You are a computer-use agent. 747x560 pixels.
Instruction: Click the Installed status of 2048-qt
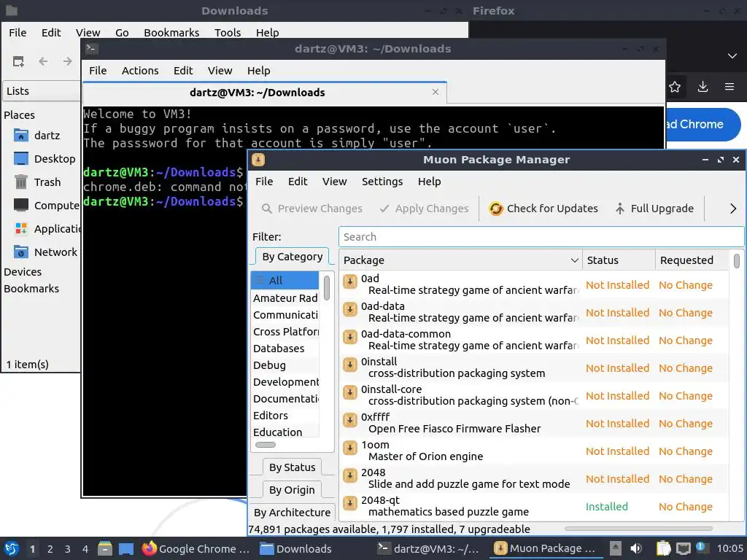tap(606, 507)
